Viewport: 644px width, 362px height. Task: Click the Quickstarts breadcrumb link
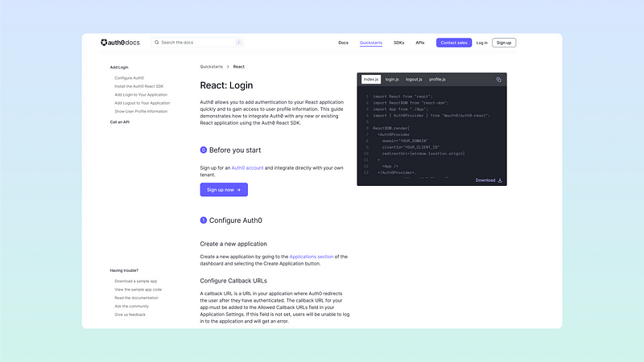coord(212,67)
